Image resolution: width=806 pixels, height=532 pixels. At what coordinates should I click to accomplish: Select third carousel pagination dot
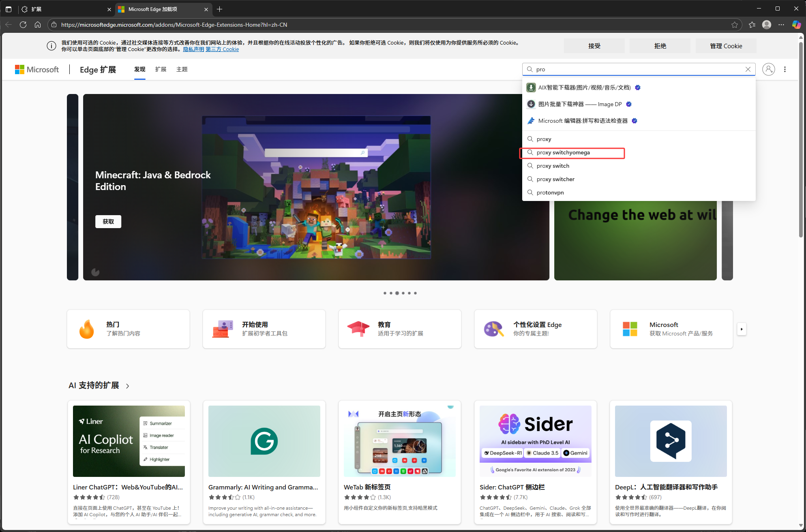(397, 293)
